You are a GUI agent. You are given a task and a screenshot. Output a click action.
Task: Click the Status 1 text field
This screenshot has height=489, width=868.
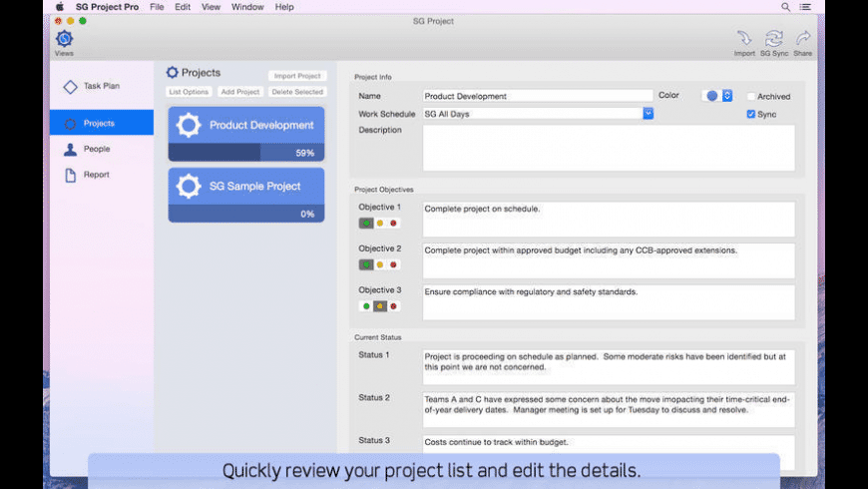pos(609,367)
